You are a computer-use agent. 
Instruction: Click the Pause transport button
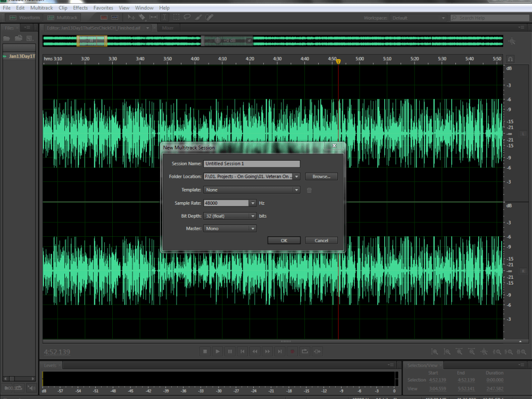click(x=230, y=352)
